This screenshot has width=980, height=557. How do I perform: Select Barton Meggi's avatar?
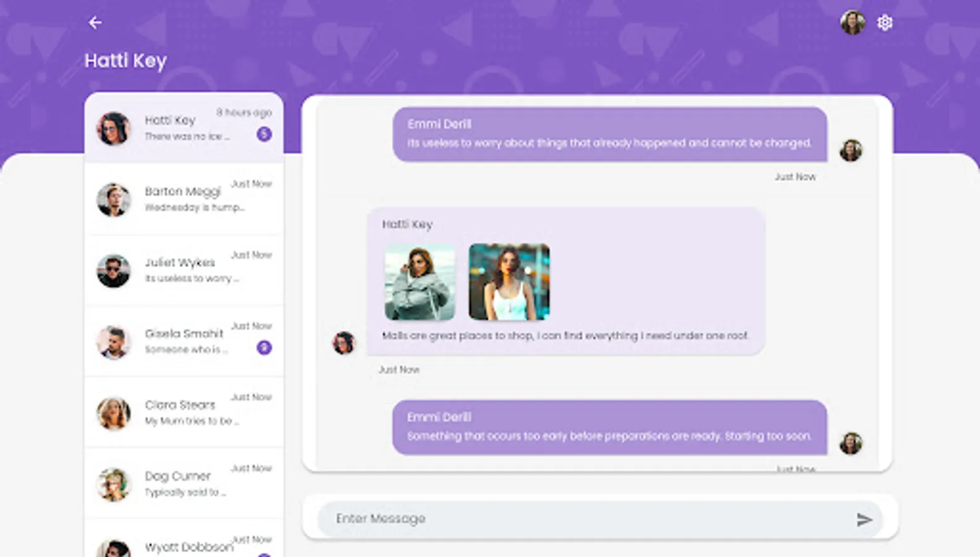pos(114,199)
